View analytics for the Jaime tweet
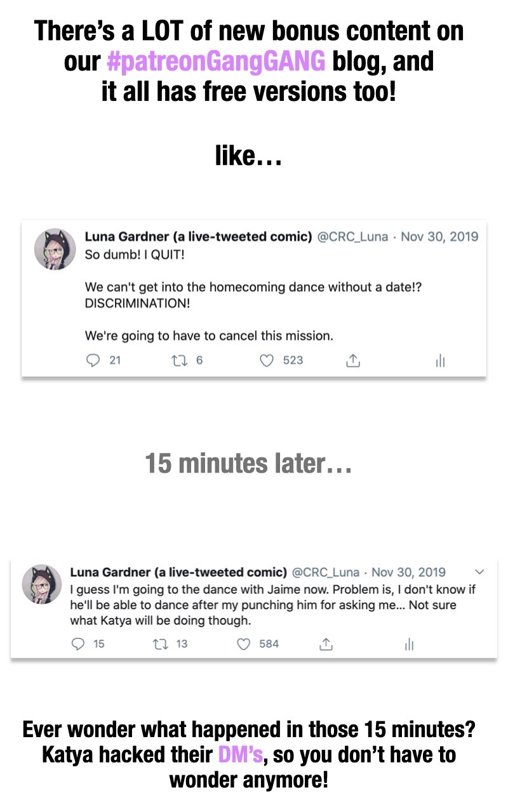 [409, 644]
